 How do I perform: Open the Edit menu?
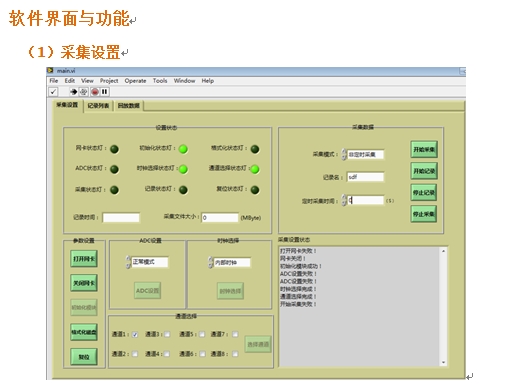[x=69, y=81]
